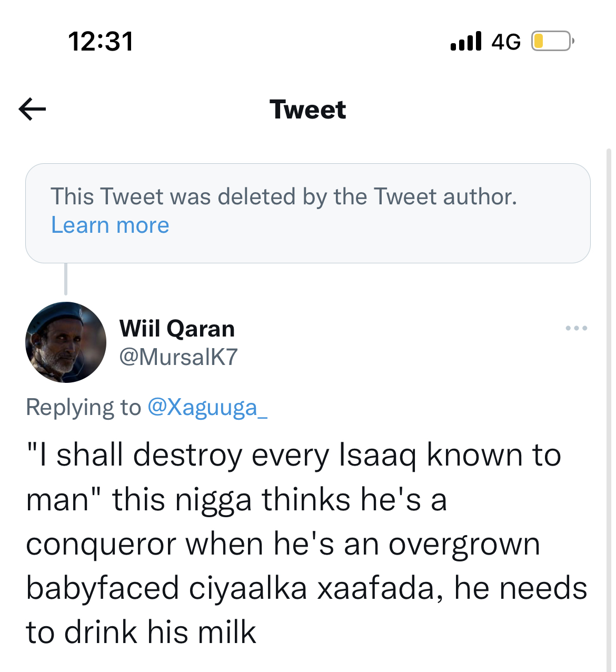Tap the thread connector line below notice
The image size is (616, 672).
(x=66, y=279)
